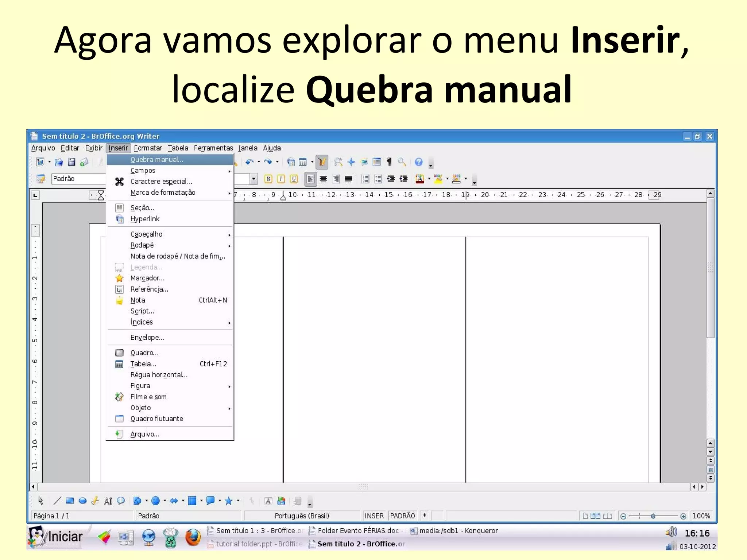
Task: Expand the Table toolbar dropdown arrow
Action: [x=312, y=162]
